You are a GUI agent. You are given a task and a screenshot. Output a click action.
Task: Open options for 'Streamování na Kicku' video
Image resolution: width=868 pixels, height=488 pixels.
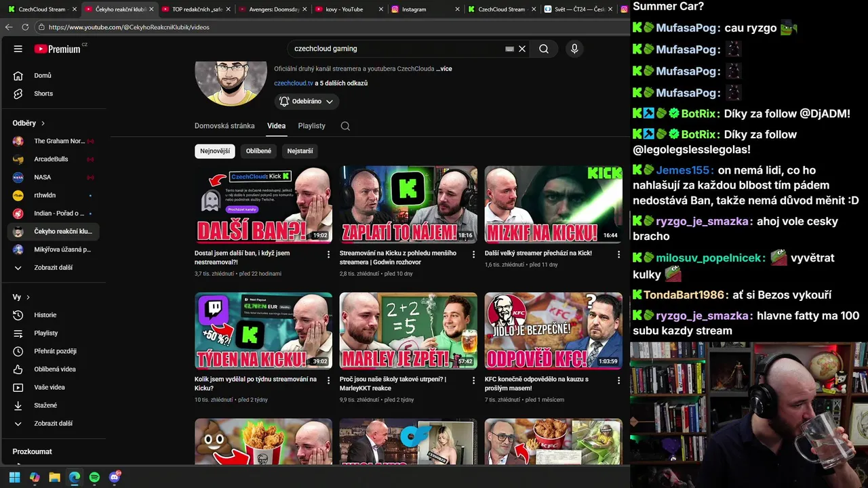coord(473,254)
